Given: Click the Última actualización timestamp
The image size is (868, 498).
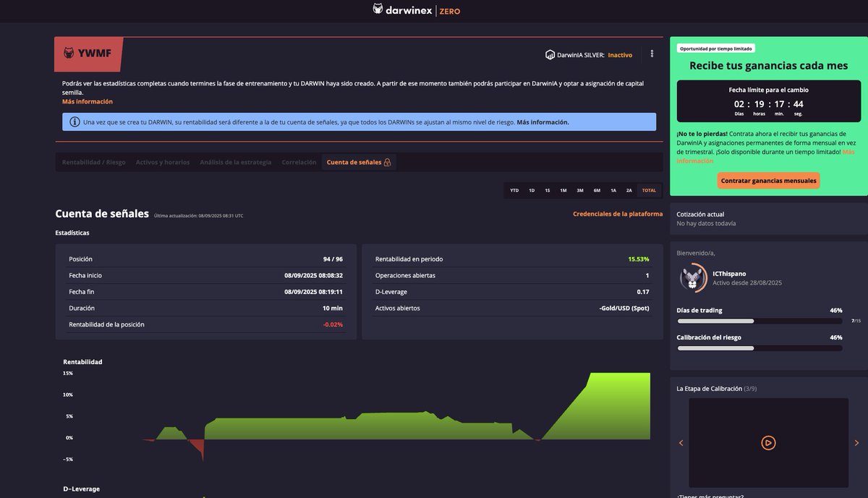Looking at the screenshot, I should (198, 215).
